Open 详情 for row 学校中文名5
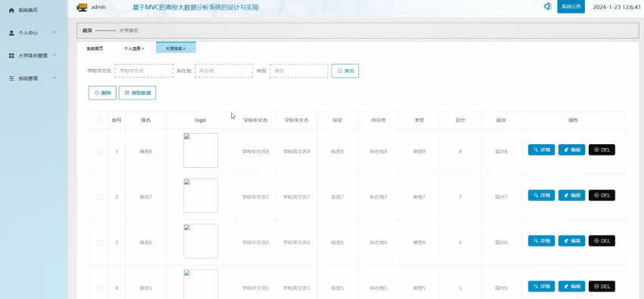 click(x=541, y=286)
